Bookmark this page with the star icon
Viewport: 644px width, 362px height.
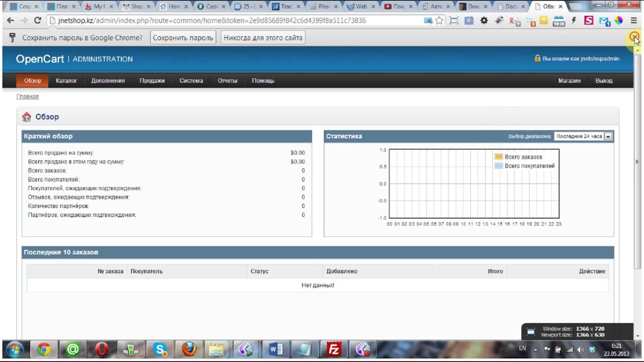tap(439, 21)
